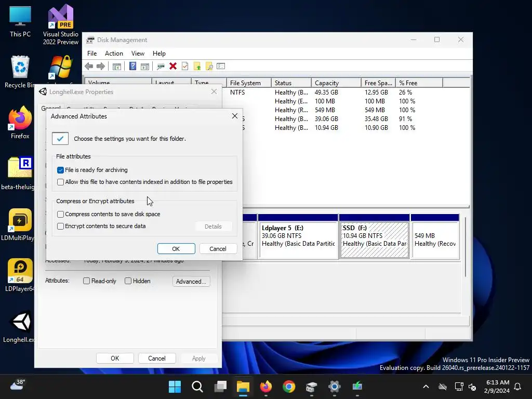Open File Explorer from the taskbar
The image size is (532, 399).
[243, 387]
